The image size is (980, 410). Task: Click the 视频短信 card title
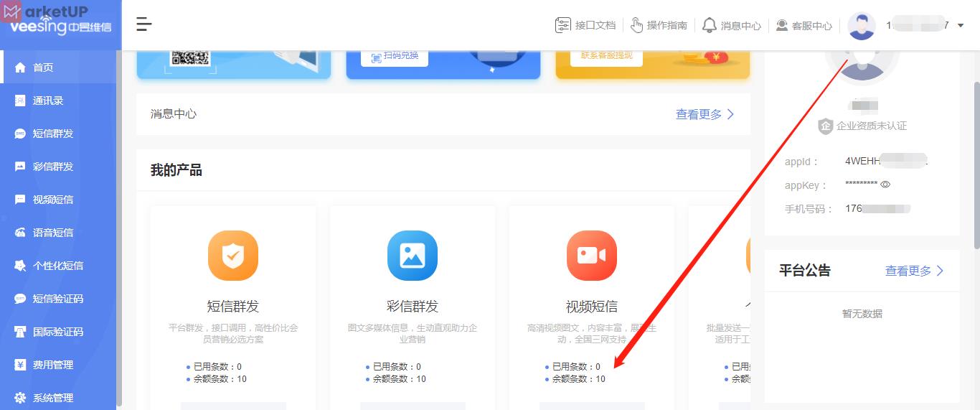click(592, 307)
